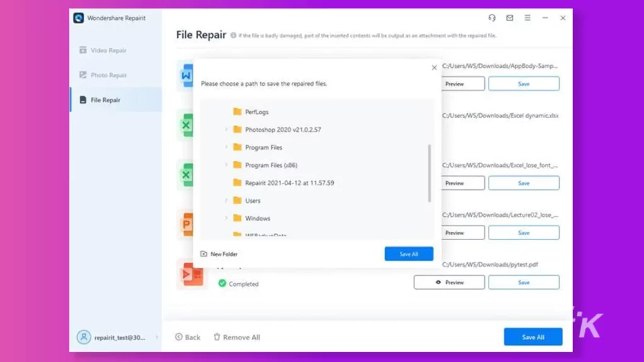Click the Back arrow icon
This screenshot has height=362, width=644.
179,337
